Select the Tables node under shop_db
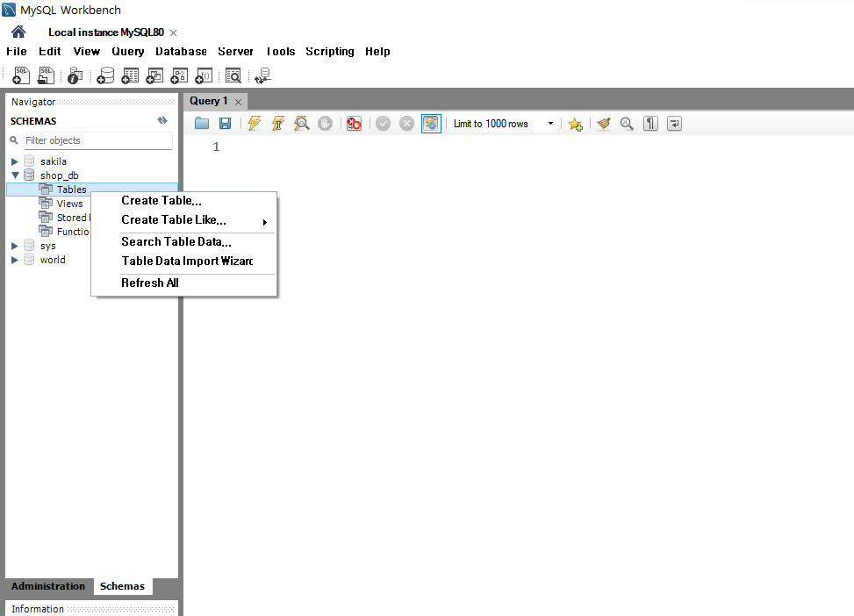 click(x=71, y=190)
